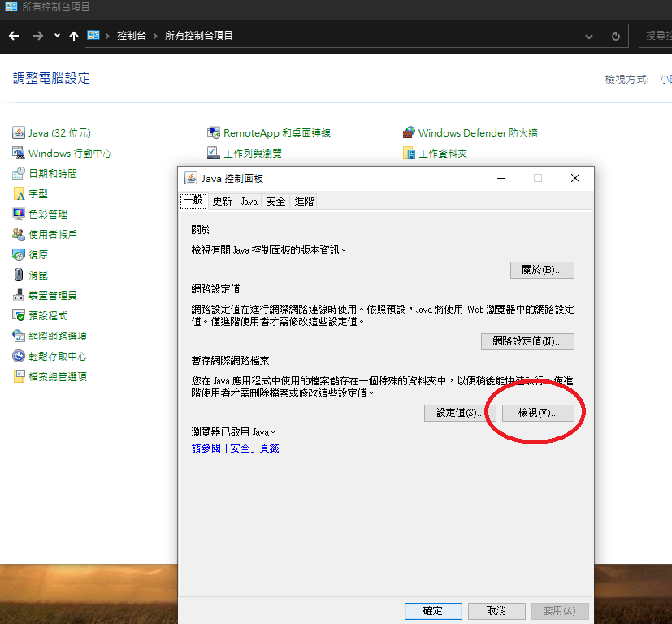This screenshot has height=624, width=672.
Task: Click the back arrow in Explorer navigation
Action: click(x=14, y=36)
